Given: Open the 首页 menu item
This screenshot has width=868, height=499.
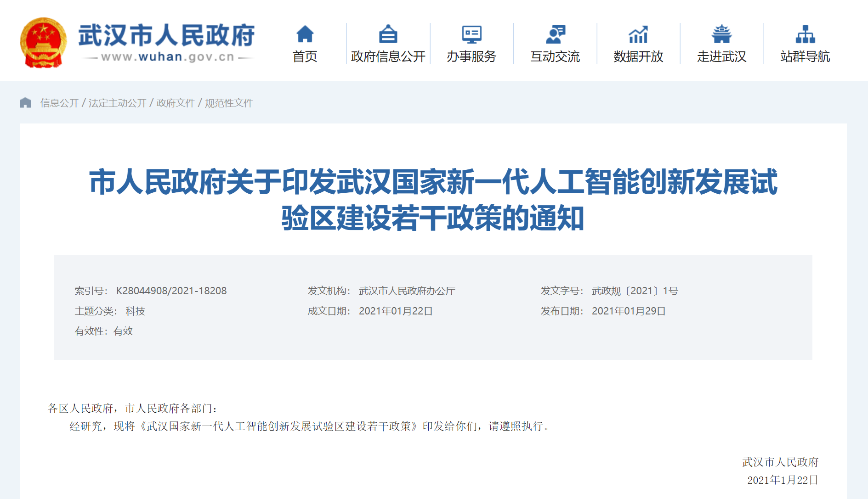Looking at the screenshot, I should [305, 56].
